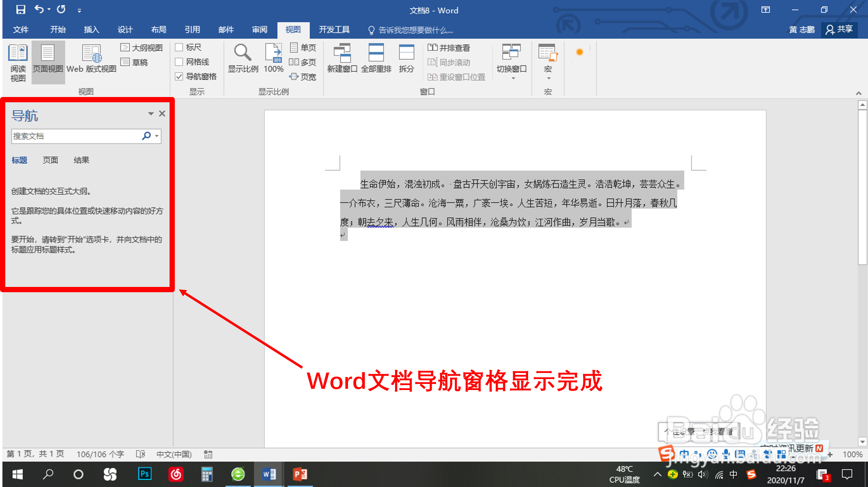The height and width of the screenshot is (487, 868).
Task: Switch to the Developer tab
Action: point(334,30)
